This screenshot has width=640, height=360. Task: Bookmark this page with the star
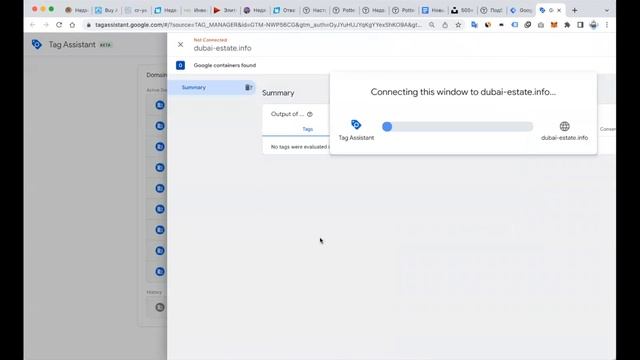[458, 25]
